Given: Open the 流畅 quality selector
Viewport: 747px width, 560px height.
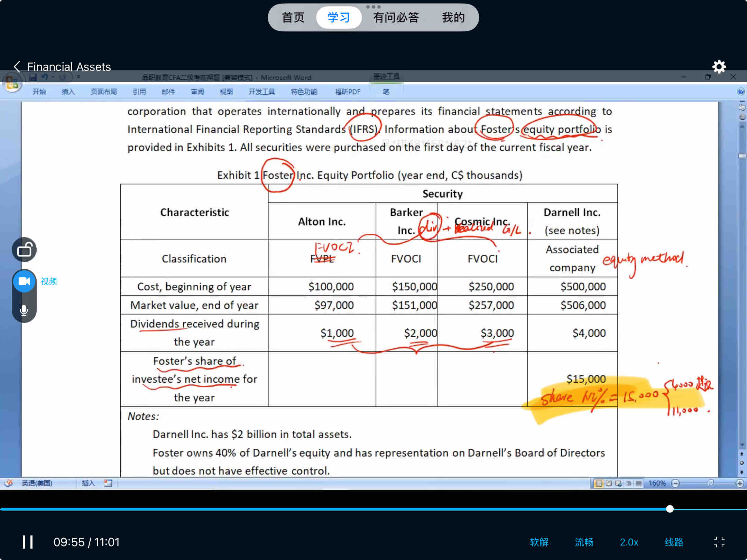Looking at the screenshot, I should point(584,542).
